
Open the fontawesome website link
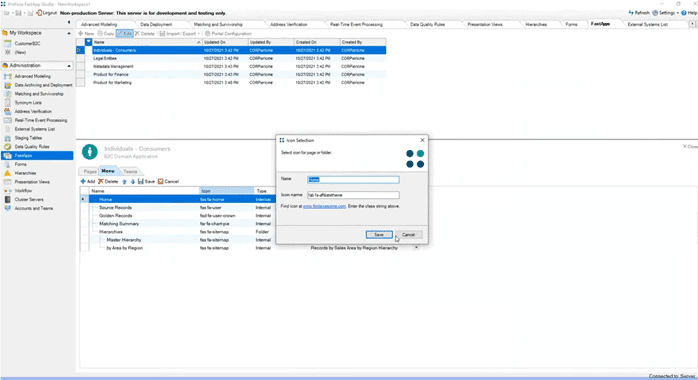(x=324, y=206)
